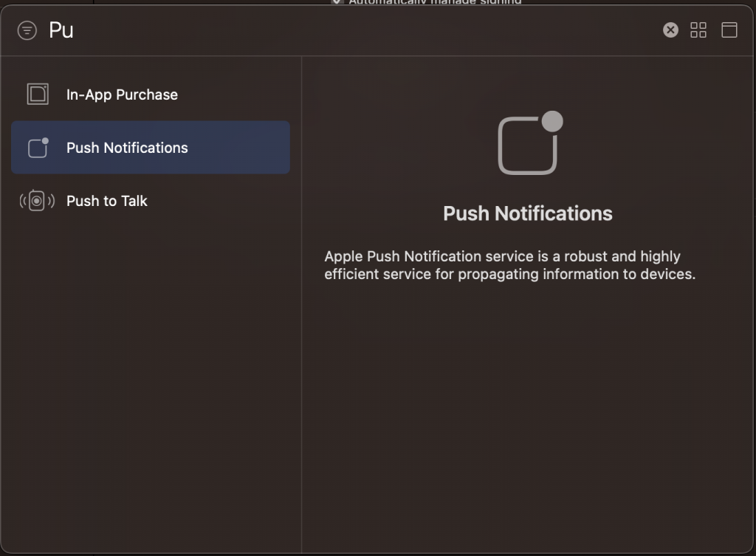Click the filter icon beside the search text
The width and height of the screenshot is (756, 556).
pyautogui.click(x=27, y=30)
